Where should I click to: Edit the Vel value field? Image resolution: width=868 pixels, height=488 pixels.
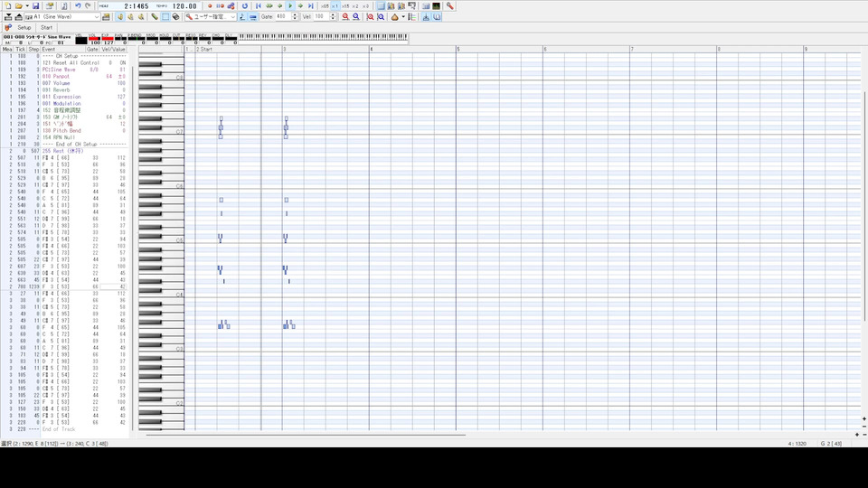tap(321, 17)
